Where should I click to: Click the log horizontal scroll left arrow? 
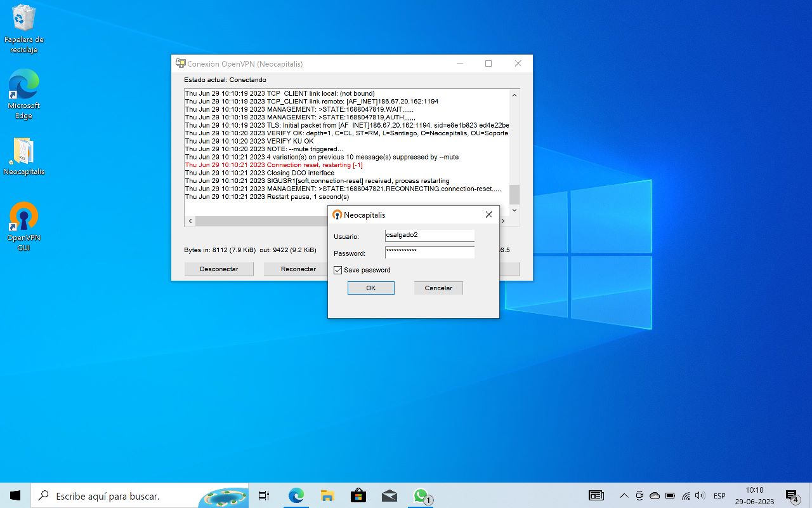[190, 221]
